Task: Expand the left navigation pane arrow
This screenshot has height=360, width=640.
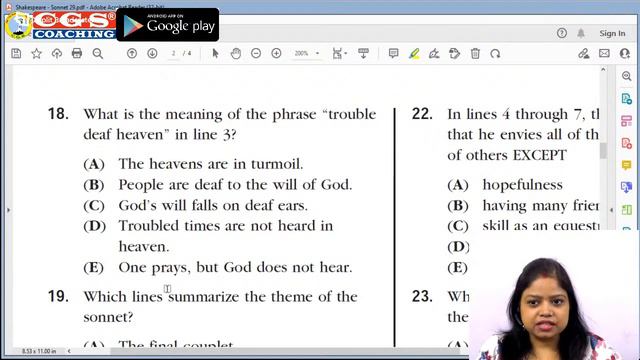Action: point(8,210)
